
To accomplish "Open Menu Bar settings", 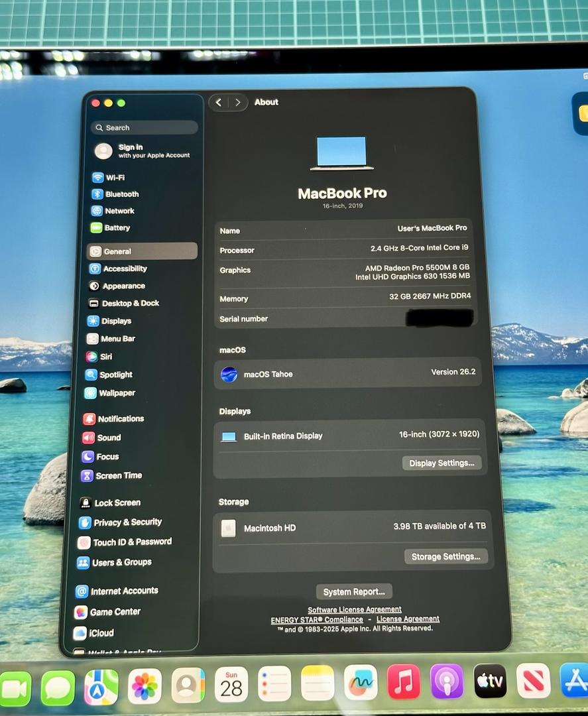I will coord(111,339).
